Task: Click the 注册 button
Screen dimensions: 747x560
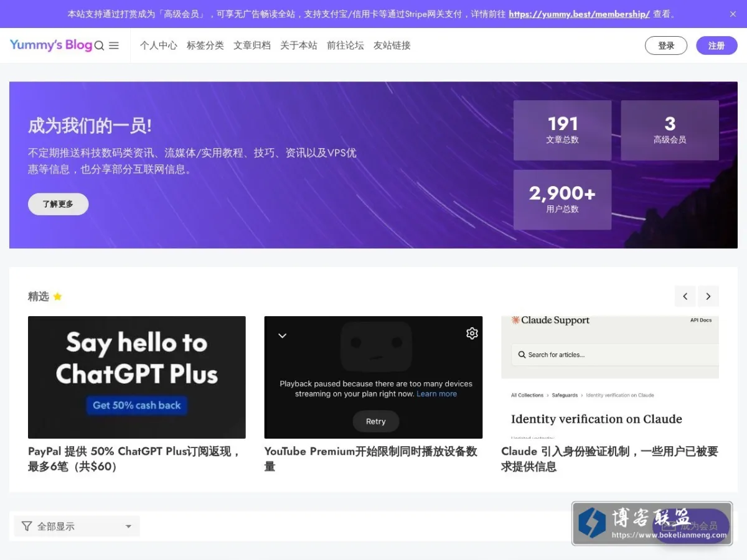Action: [716, 45]
